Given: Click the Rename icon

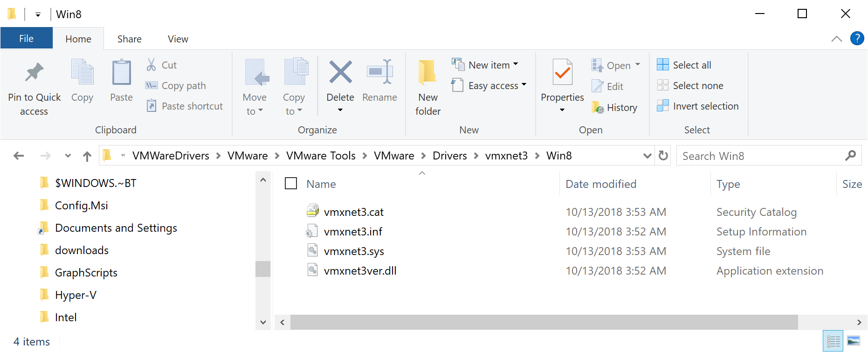Looking at the screenshot, I should (x=380, y=72).
